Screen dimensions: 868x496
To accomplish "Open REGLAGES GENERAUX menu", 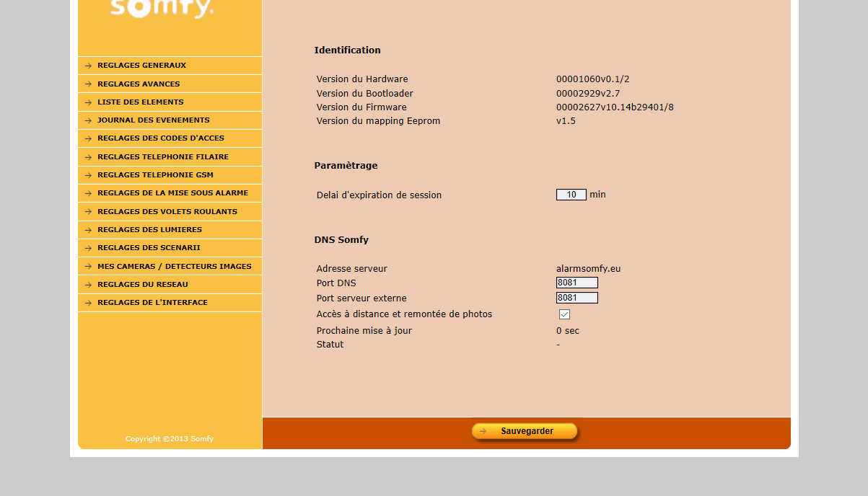I will click(170, 66).
